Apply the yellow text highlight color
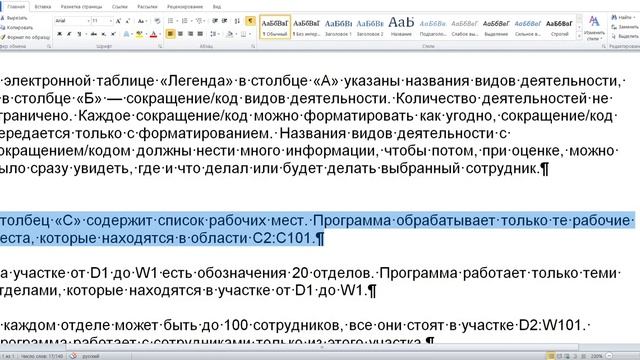The width and height of the screenshot is (640, 360). point(139,34)
